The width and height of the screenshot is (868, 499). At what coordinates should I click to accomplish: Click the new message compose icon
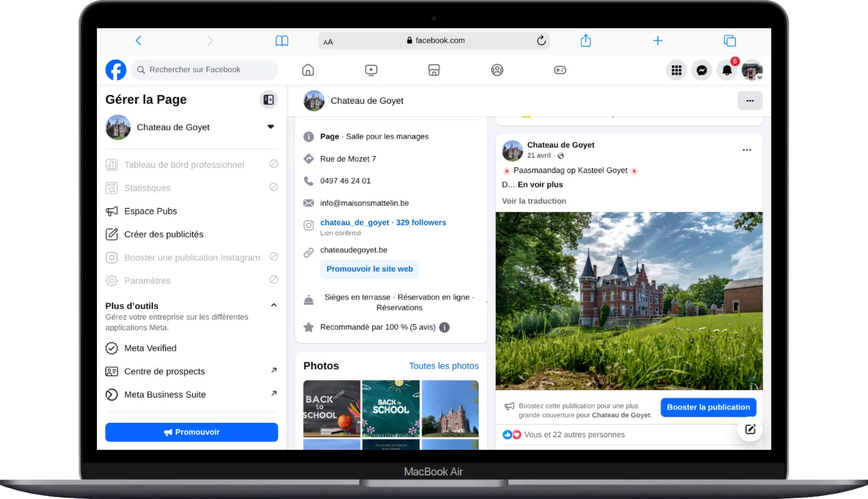tap(750, 429)
